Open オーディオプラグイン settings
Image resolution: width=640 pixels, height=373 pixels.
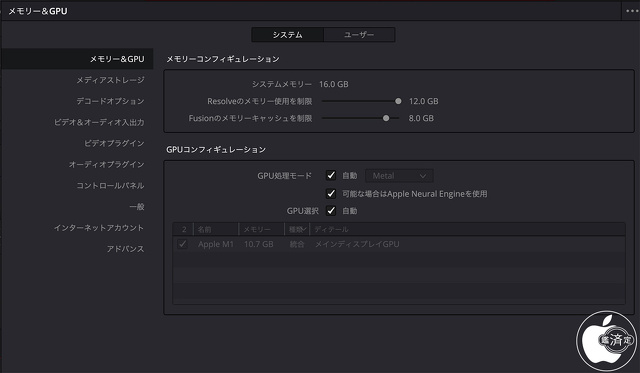107,164
